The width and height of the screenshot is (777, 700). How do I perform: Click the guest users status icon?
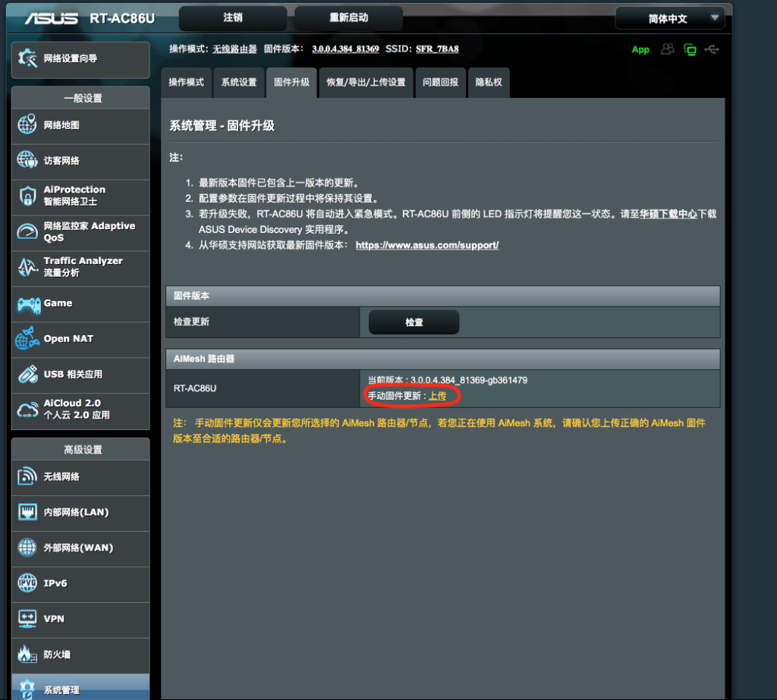[x=668, y=49]
